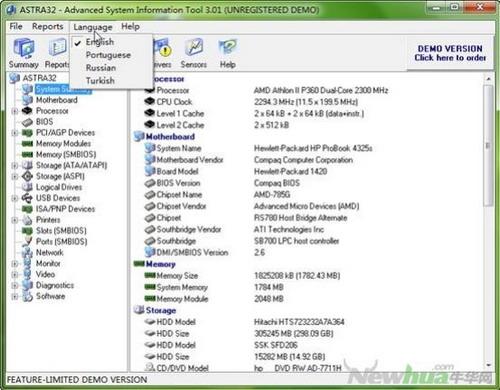Click the Memory section header
Image resolution: width=500 pixels, height=390 pixels.
click(x=161, y=264)
